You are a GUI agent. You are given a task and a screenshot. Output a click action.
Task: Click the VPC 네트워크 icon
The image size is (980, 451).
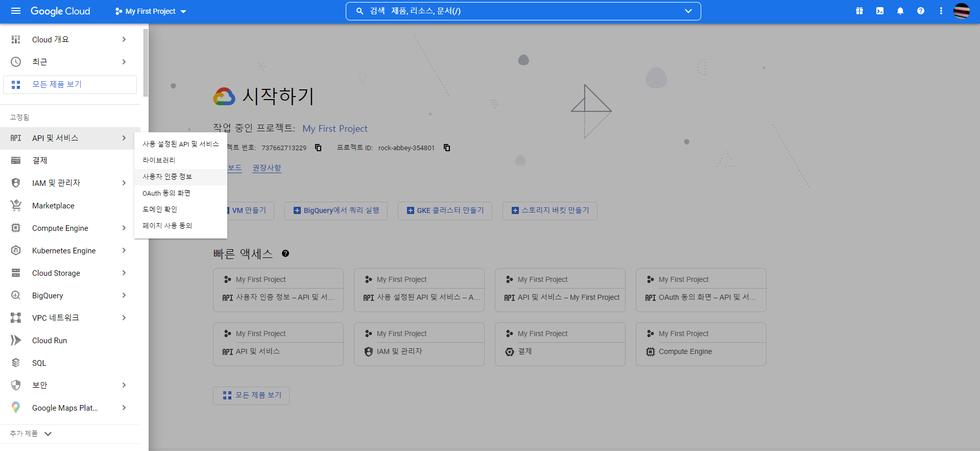pos(16,318)
